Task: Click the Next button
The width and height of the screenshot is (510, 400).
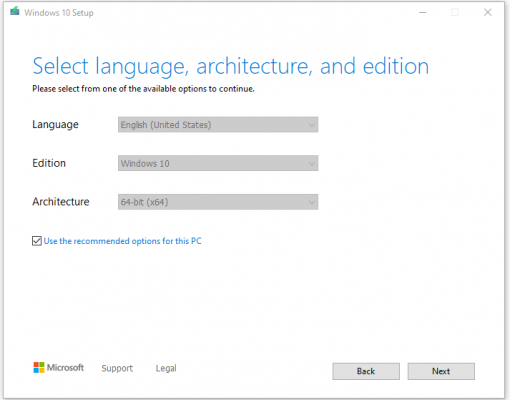Action: click(x=441, y=371)
